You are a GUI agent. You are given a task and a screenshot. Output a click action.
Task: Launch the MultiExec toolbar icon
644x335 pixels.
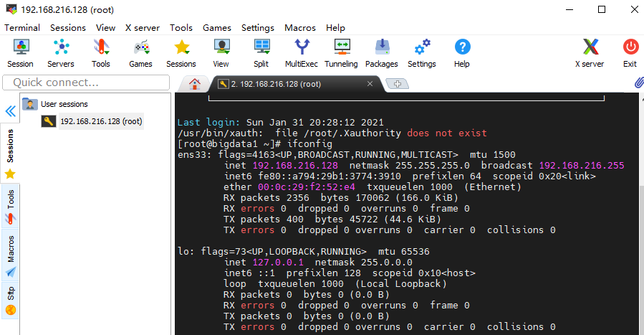point(302,53)
